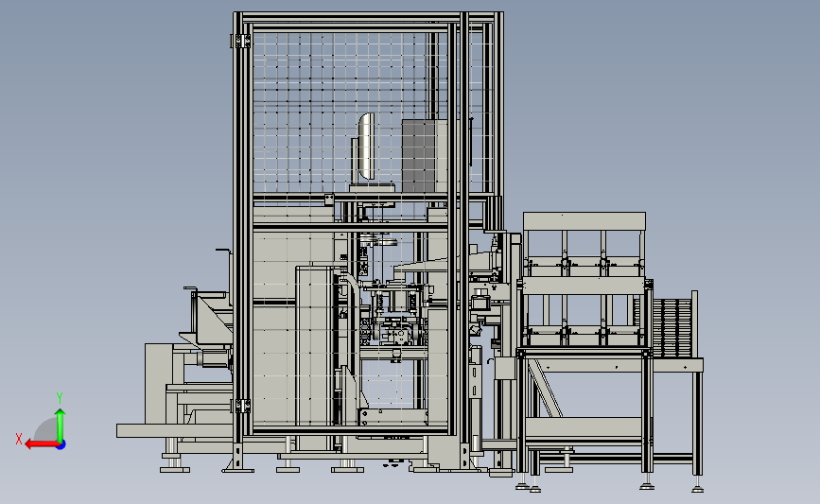
Task: Select the hopper chute on the left side
Action: pos(211,320)
